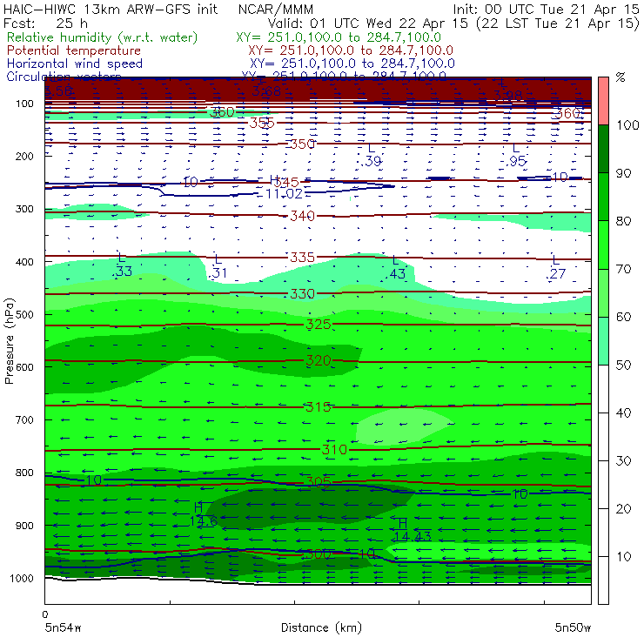Click the distance axis origin '0' label
The height and width of the screenshot is (644, 644).
click(x=45, y=614)
